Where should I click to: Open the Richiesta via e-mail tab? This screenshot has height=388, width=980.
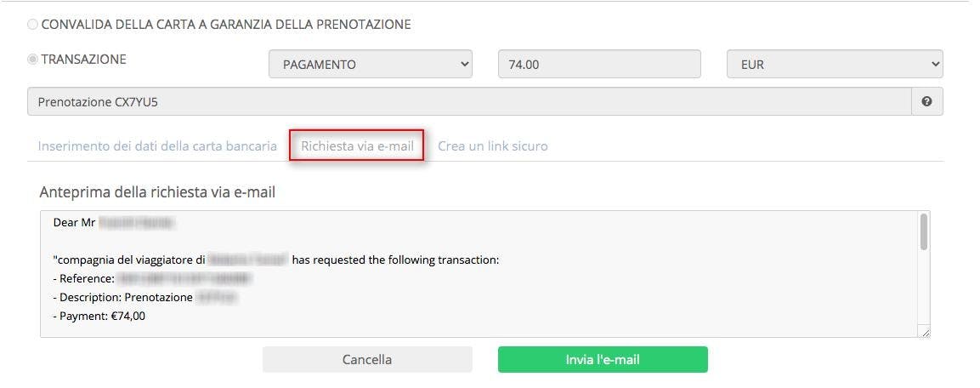357,146
